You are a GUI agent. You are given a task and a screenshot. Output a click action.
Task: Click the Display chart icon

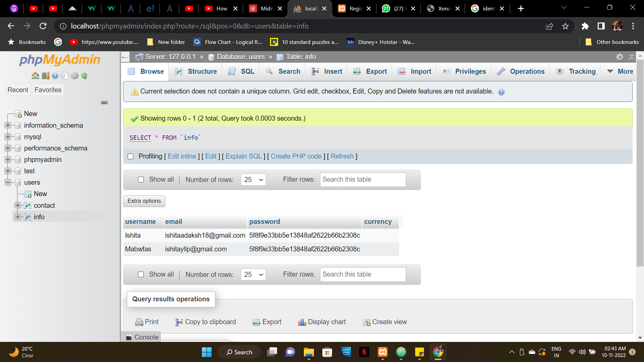pyautogui.click(x=302, y=322)
